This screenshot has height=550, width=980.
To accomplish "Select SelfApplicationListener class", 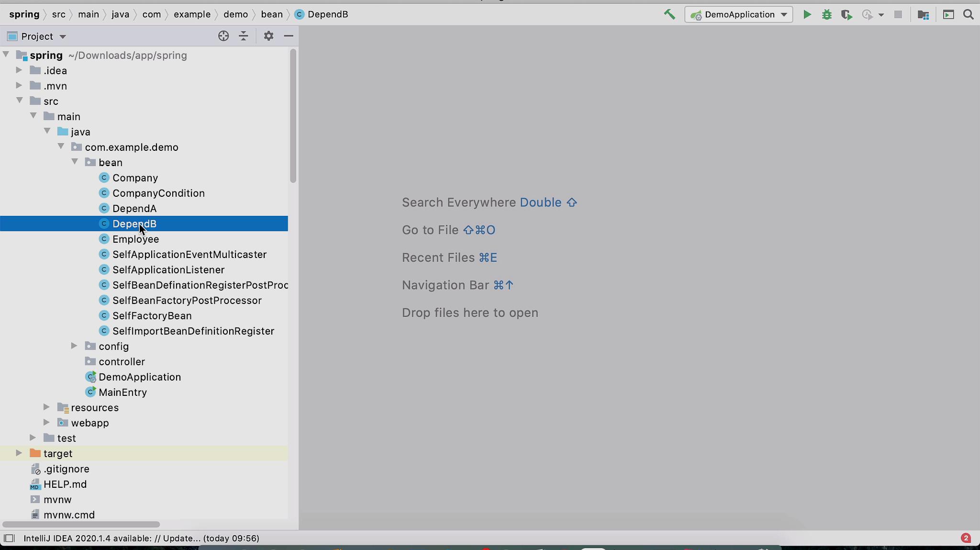I will [x=168, y=269].
